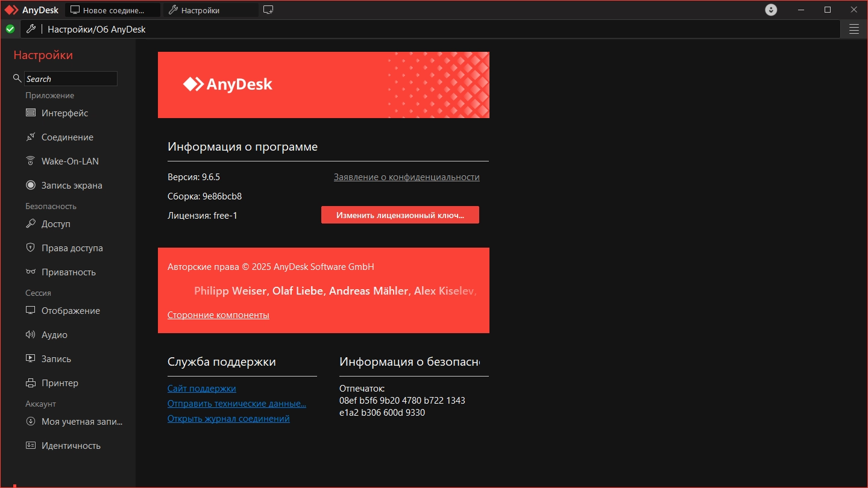The width and height of the screenshot is (868, 488).
Task: Select the Настройки tab
Action: (x=211, y=10)
